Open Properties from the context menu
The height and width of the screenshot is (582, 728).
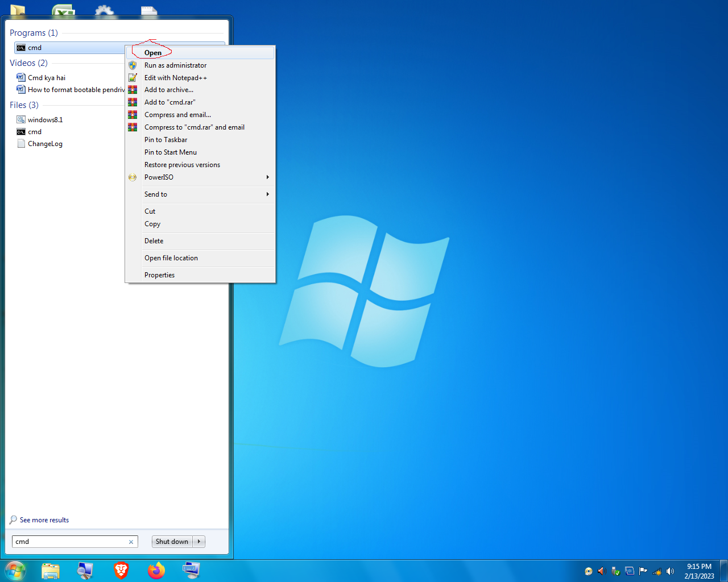[200, 275]
